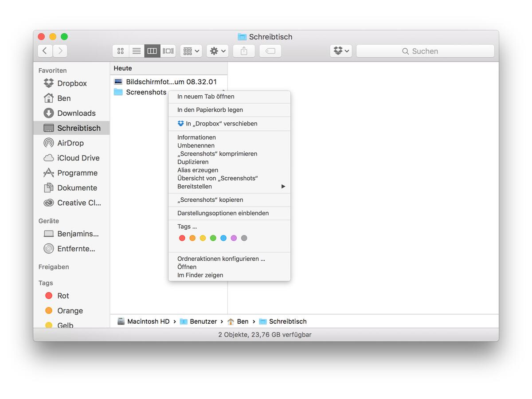Switch to list view in the toolbar
Screen dimensions: 532x399
pyautogui.click(x=136, y=51)
